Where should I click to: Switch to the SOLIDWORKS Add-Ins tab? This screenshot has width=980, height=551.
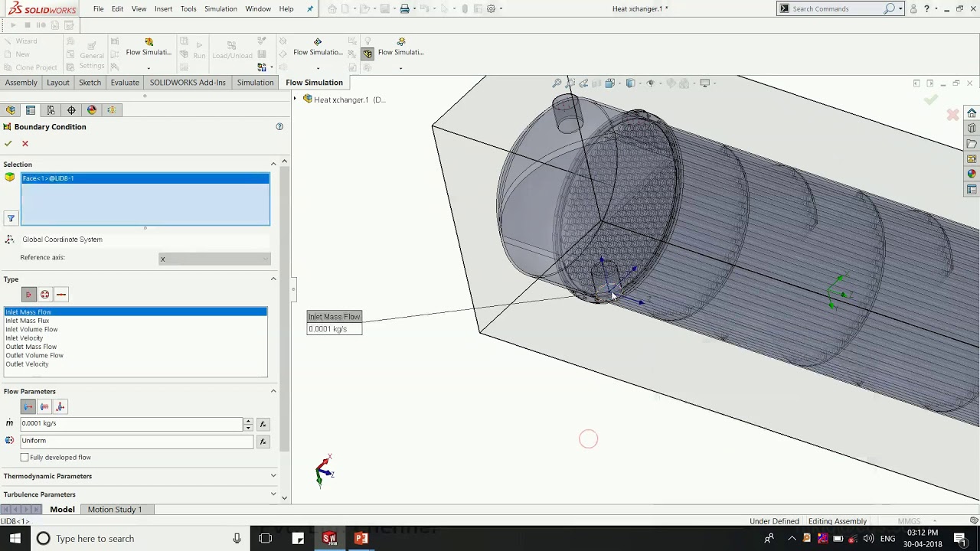point(188,83)
